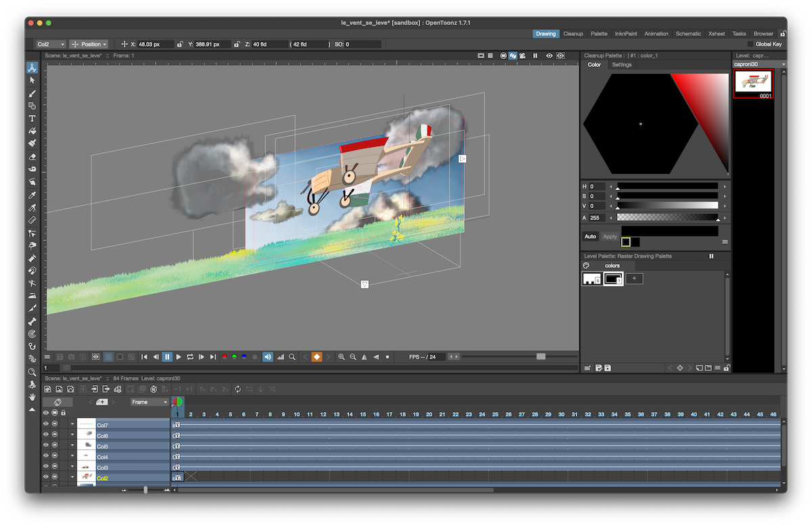812x526 pixels.
Task: Click the freeze pause icon above viewer
Action: (535, 56)
